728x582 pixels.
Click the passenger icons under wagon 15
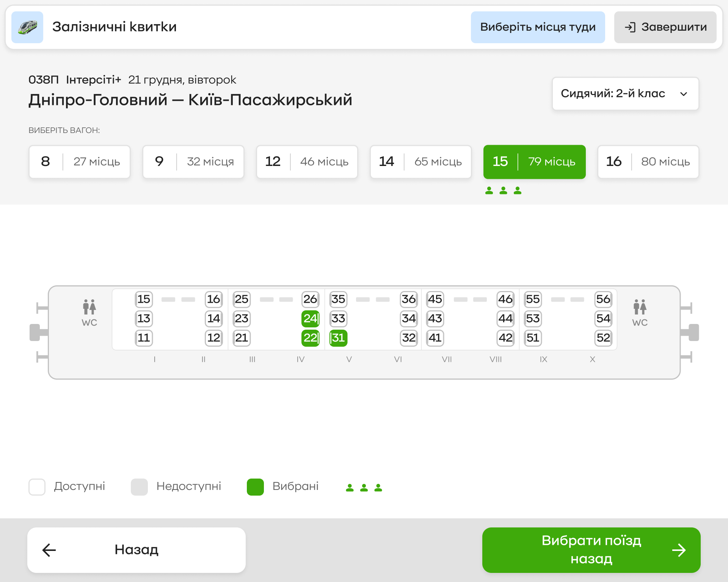(x=503, y=191)
